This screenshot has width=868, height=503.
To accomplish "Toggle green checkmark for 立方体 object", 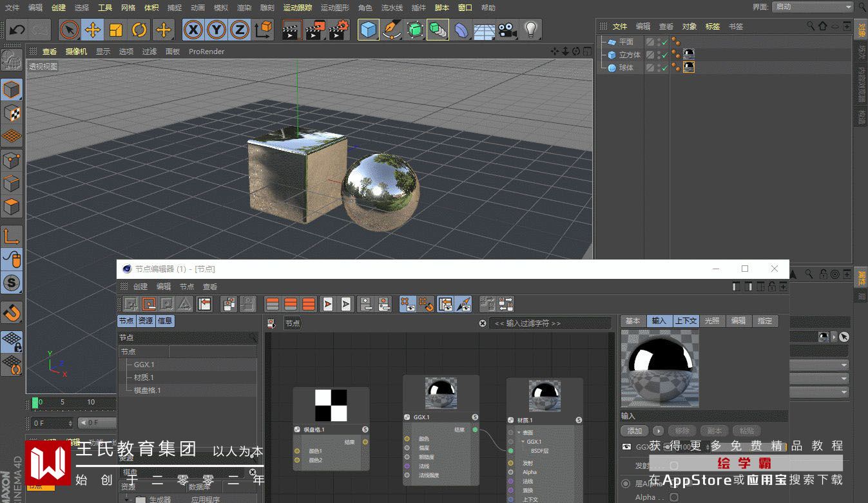I will click(x=664, y=55).
